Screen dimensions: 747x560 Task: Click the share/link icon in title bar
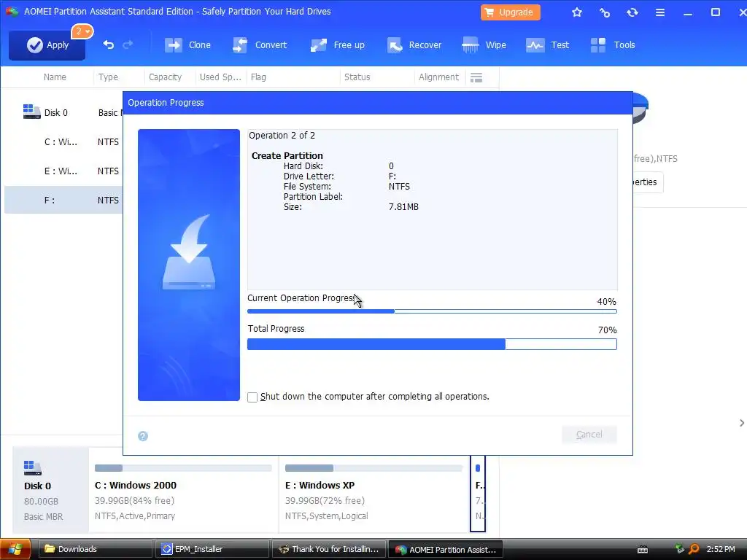tap(605, 12)
